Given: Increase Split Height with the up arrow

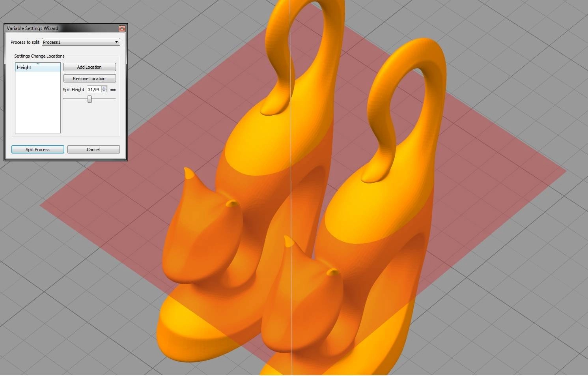Looking at the screenshot, I should (104, 88).
